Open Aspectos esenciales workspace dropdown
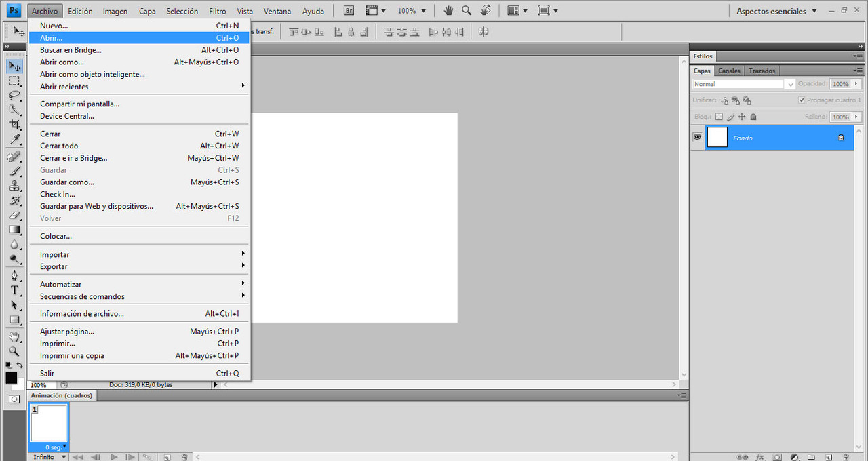 tap(777, 11)
